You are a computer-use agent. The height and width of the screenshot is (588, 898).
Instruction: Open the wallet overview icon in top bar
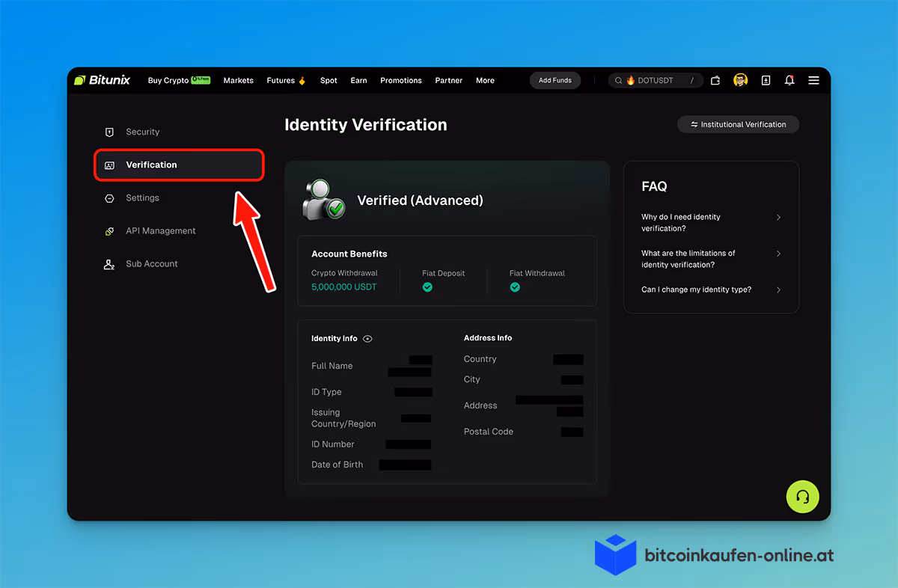tap(715, 80)
